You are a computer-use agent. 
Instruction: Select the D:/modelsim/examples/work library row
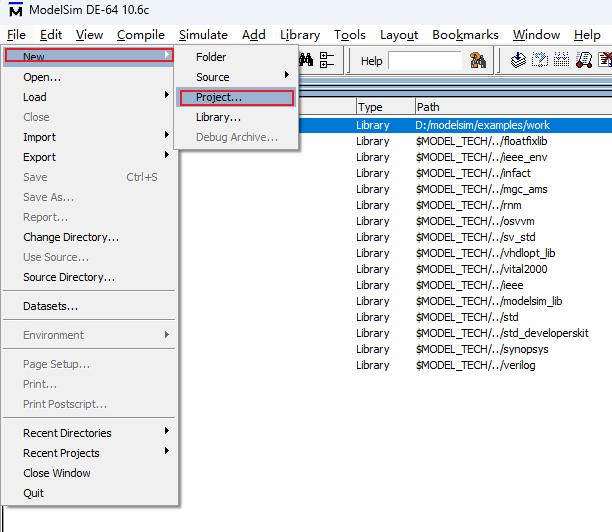(x=455, y=125)
